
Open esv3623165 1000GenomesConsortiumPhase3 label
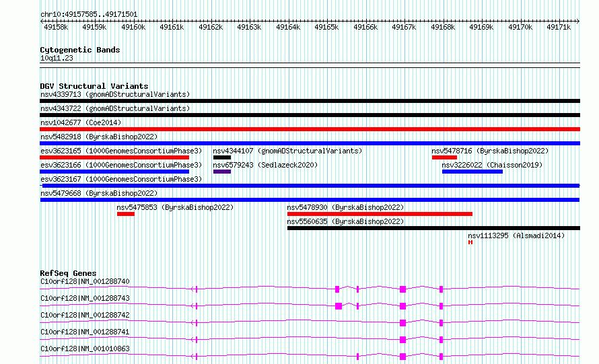pos(121,151)
